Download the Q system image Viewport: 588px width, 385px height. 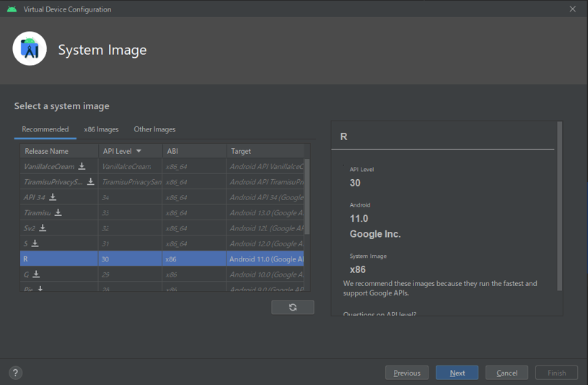tap(36, 274)
